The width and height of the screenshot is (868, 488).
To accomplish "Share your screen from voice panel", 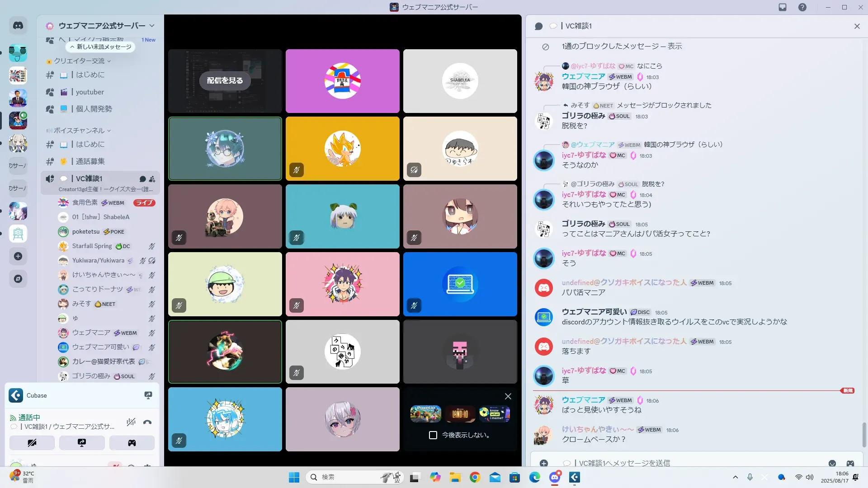I will [x=82, y=443].
